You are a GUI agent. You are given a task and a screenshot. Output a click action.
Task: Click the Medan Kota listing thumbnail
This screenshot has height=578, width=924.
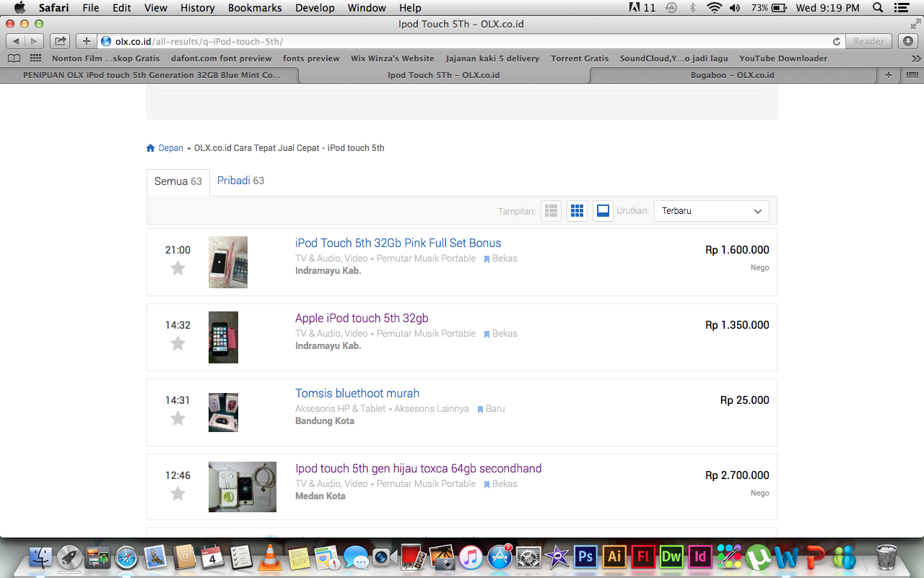[243, 487]
